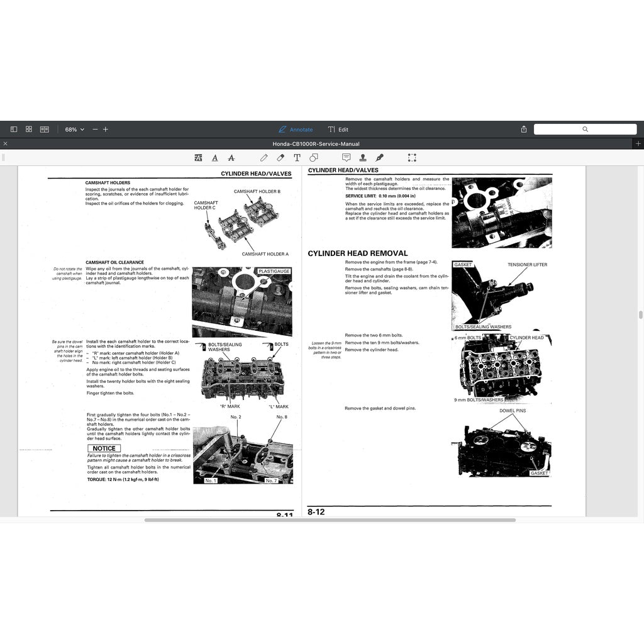
Task: Choose the text annotation tool
Action: coord(296,157)
